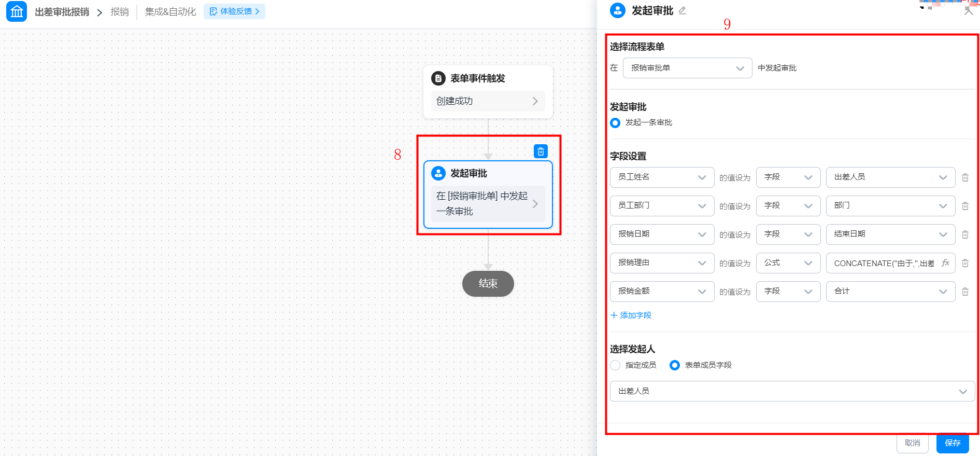
Task: Click the 保存 button
Action: pyautogui.click(x=952, y=443)
